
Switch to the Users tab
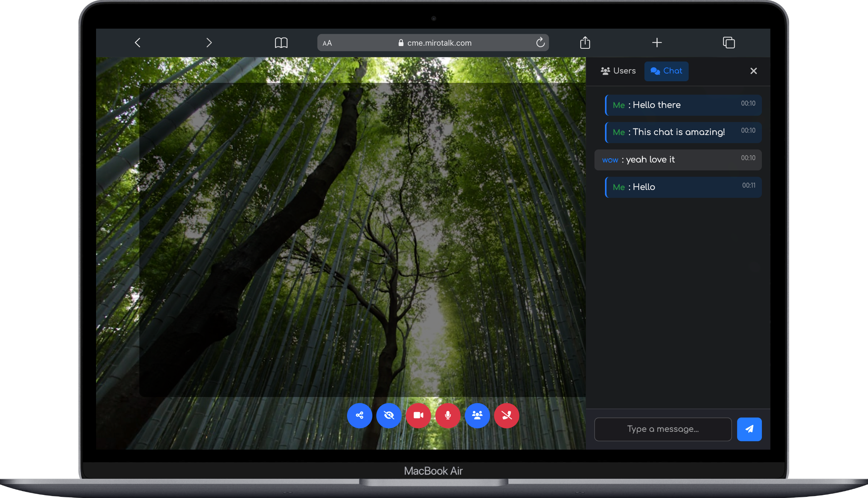618,71
